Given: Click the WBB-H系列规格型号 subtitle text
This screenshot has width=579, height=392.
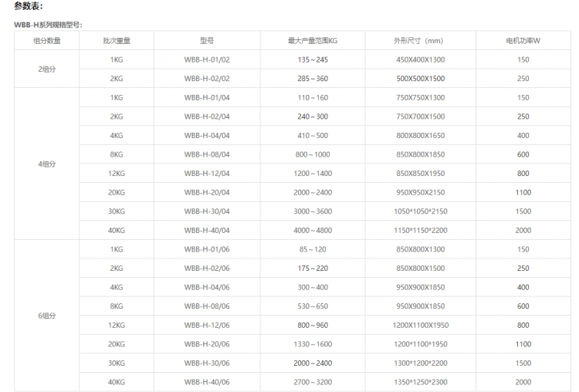Looking at the screenshot, I should (x=48, y=25).
